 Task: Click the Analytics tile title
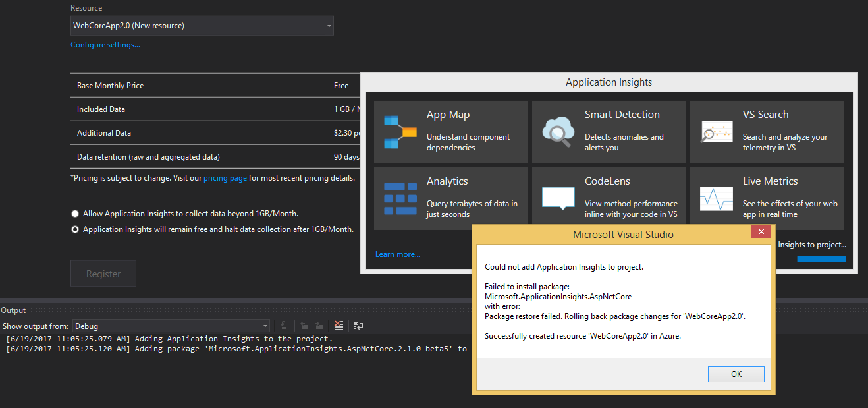click(x=447, y=181)
